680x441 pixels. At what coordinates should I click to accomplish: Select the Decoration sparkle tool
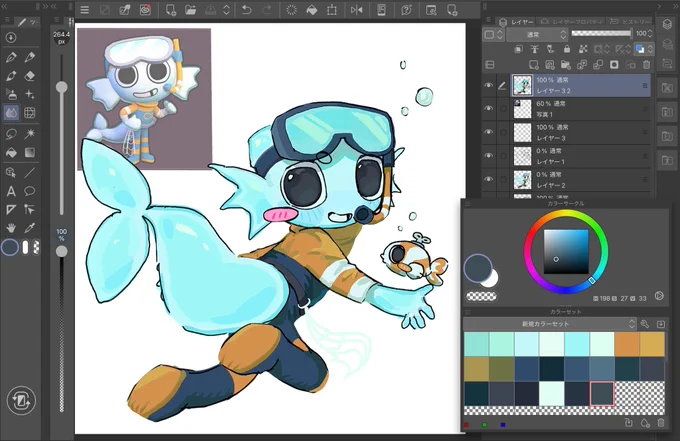(x=30, y=94)
